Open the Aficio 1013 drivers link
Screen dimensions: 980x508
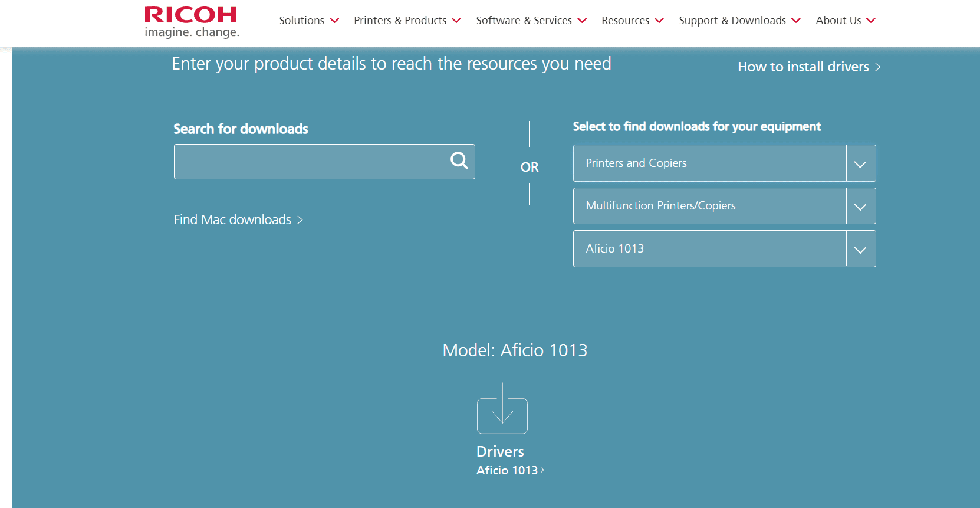click(x=510, y=470)
